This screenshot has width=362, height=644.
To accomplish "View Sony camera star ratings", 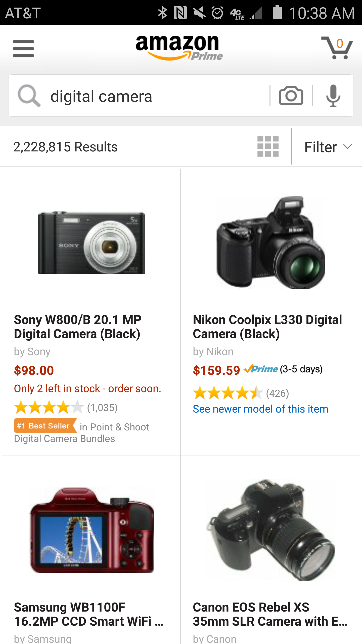I will coord(49,408).
